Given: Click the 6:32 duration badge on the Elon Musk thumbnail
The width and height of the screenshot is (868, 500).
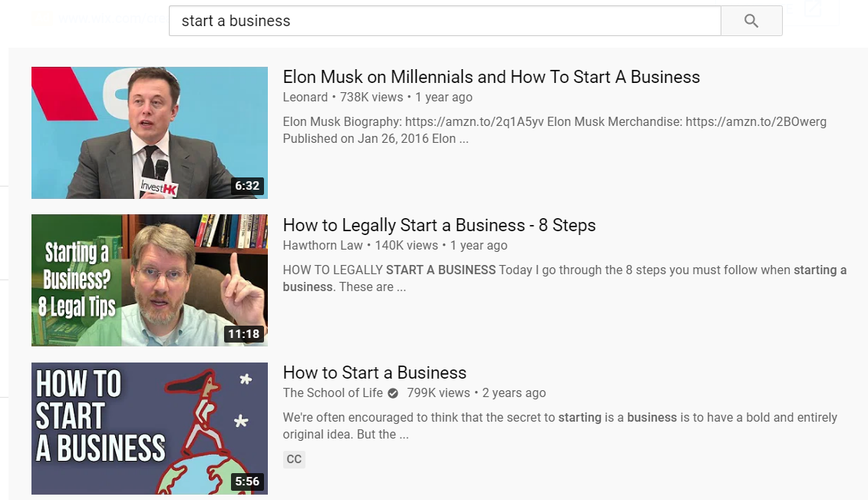Looking at the screenshot, I should [x=247, y=186].
